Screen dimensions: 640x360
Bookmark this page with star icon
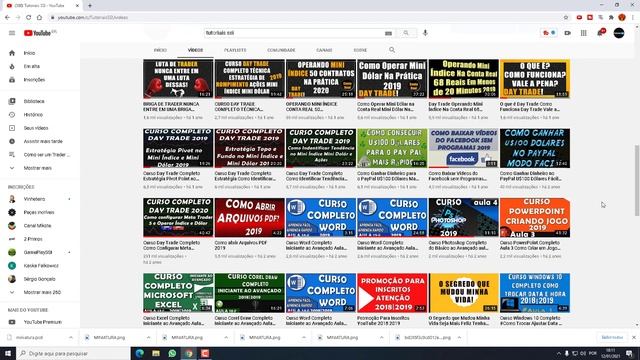tap(566, 18)
